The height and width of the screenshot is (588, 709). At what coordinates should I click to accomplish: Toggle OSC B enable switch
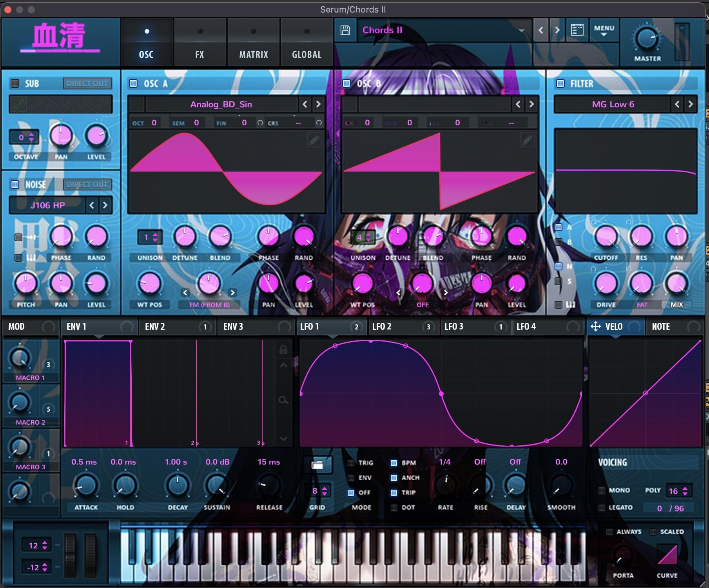(346, 83)
